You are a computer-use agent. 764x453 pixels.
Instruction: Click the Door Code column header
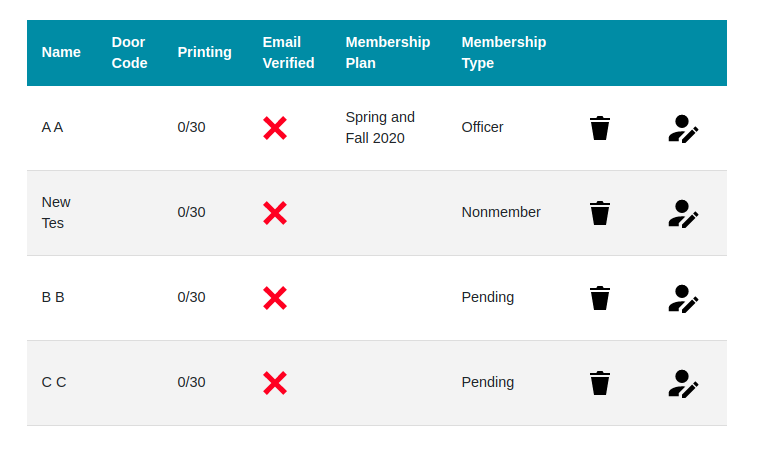[x=129, y=53]
